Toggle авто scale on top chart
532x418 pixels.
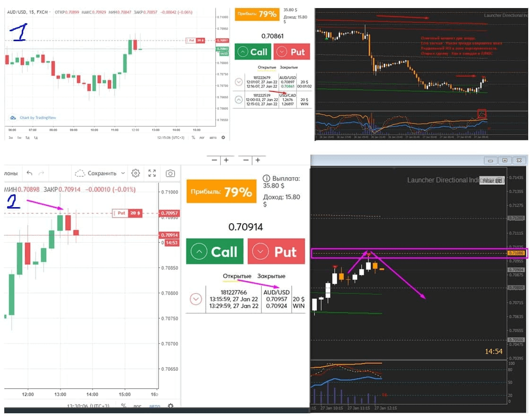[x=212, y=138]
